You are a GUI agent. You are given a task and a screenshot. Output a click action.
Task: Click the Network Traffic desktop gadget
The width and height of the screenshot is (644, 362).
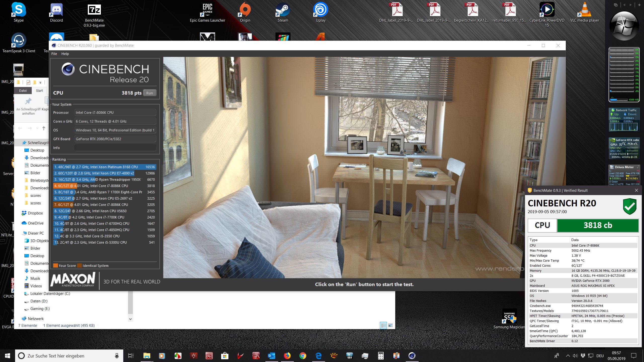coord(624,120)
